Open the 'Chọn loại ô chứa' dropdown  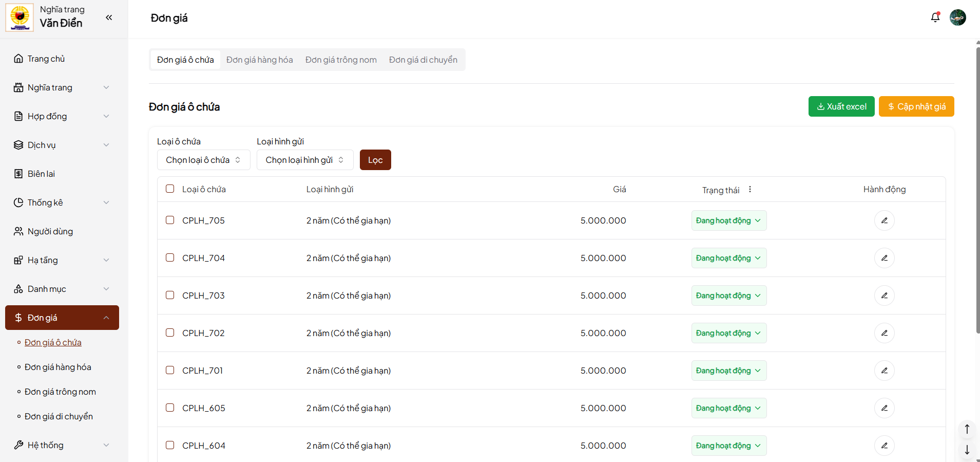point(203,160)
